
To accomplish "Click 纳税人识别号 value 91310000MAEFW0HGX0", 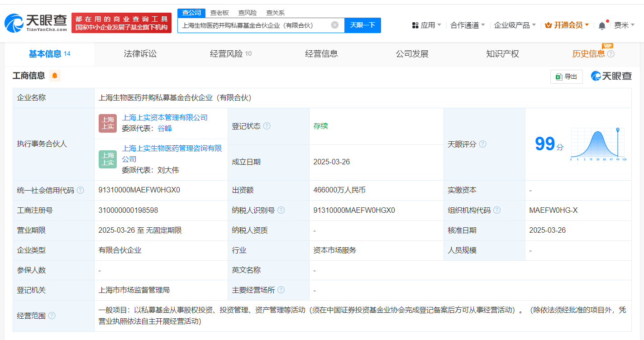I will coord(354,210).
